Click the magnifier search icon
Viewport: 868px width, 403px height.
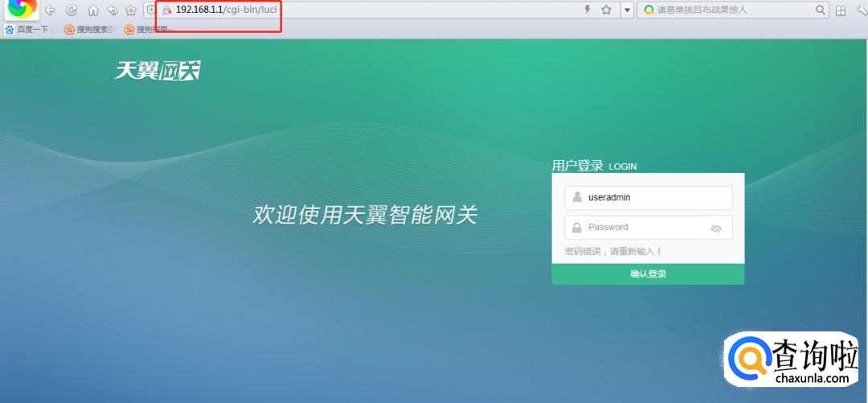pyautogui.click(x=821, y=10)
